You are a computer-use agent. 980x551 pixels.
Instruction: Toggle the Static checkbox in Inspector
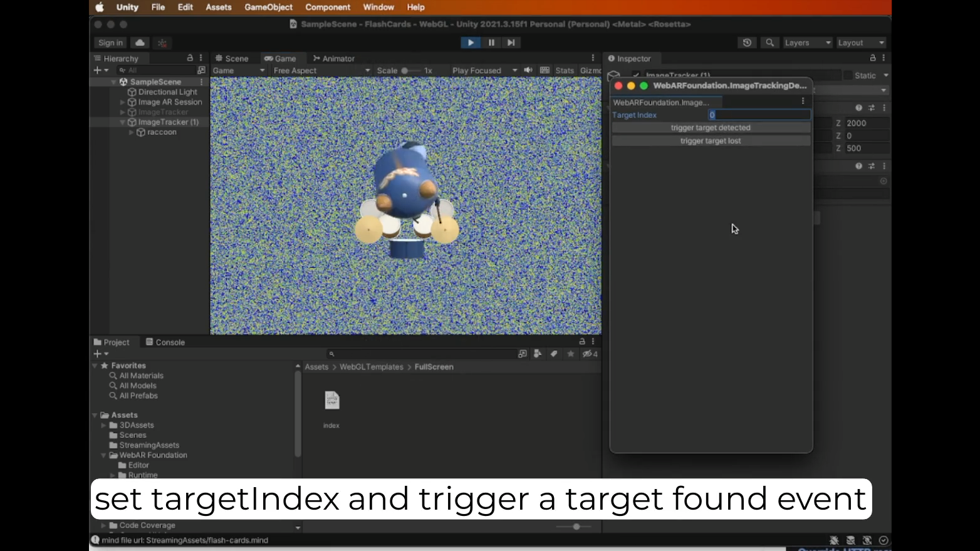coord(848,75)
